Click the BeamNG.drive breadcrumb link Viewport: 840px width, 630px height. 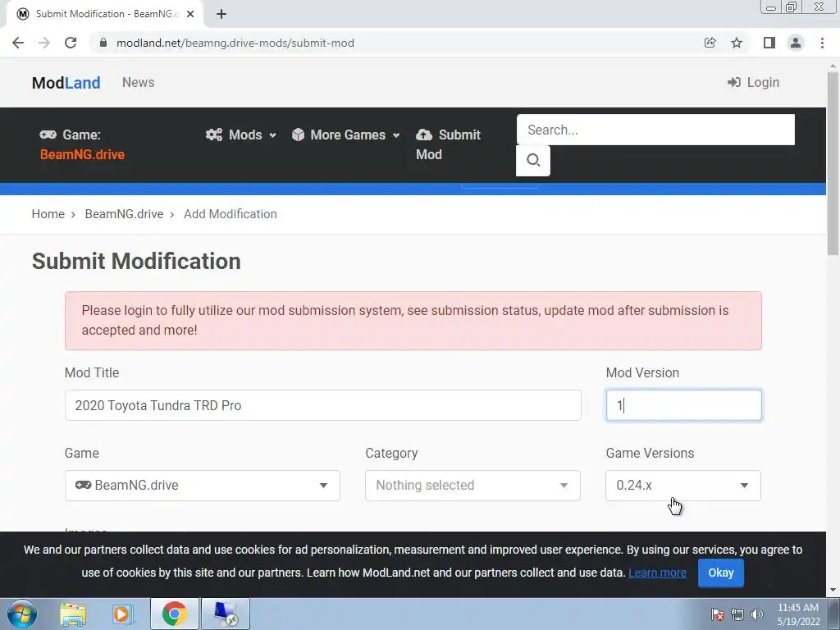(x=125, y=214)
